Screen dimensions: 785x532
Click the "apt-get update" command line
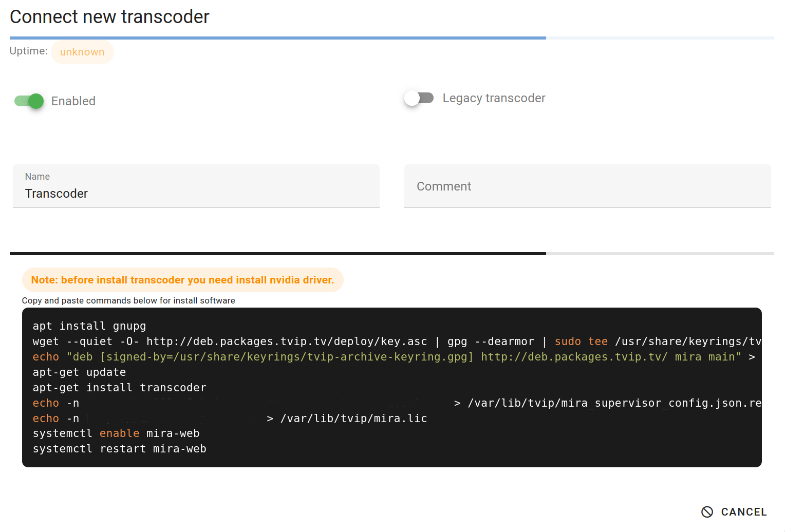(79, 372)
